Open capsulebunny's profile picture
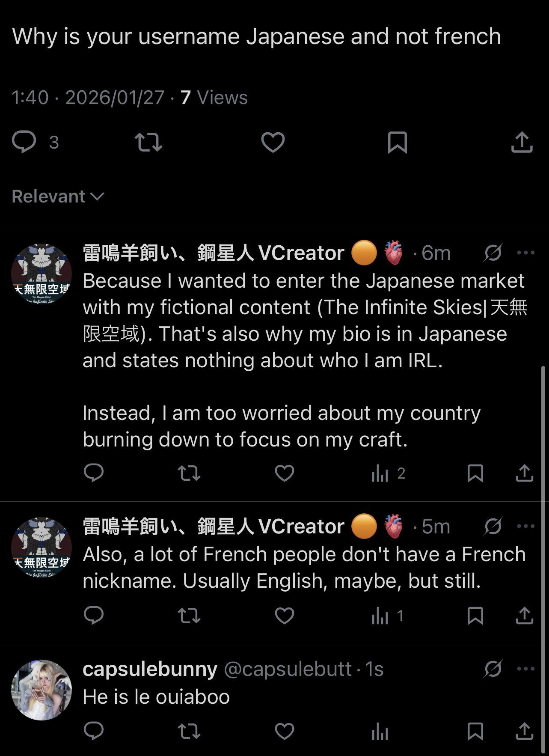 pyautogui.click(x=42, y=690)
